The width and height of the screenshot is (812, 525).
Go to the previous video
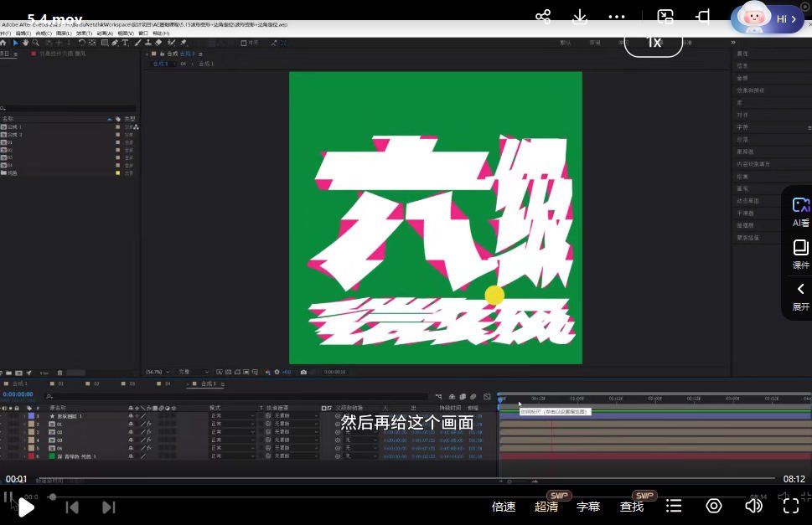point(73,507)
